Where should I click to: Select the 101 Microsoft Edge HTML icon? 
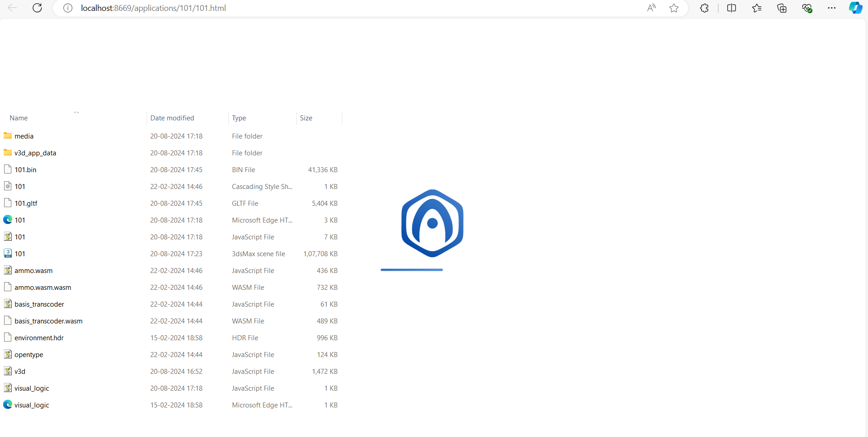tap(8, 220)
